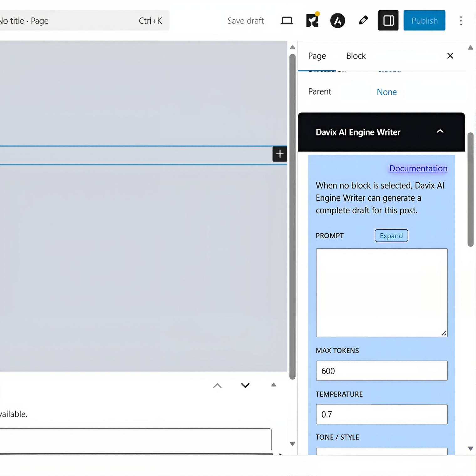Click the pencil edit icon in toolbar

point(363,21)
